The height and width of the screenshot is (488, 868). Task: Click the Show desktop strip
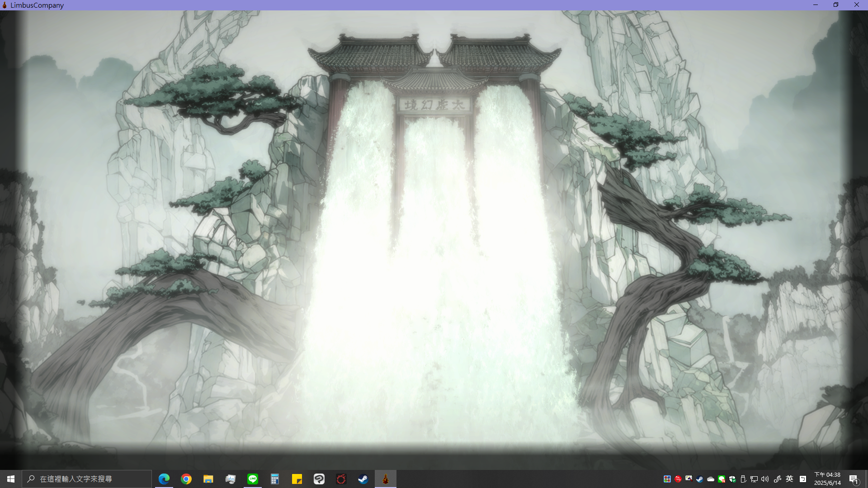(866, 479)
